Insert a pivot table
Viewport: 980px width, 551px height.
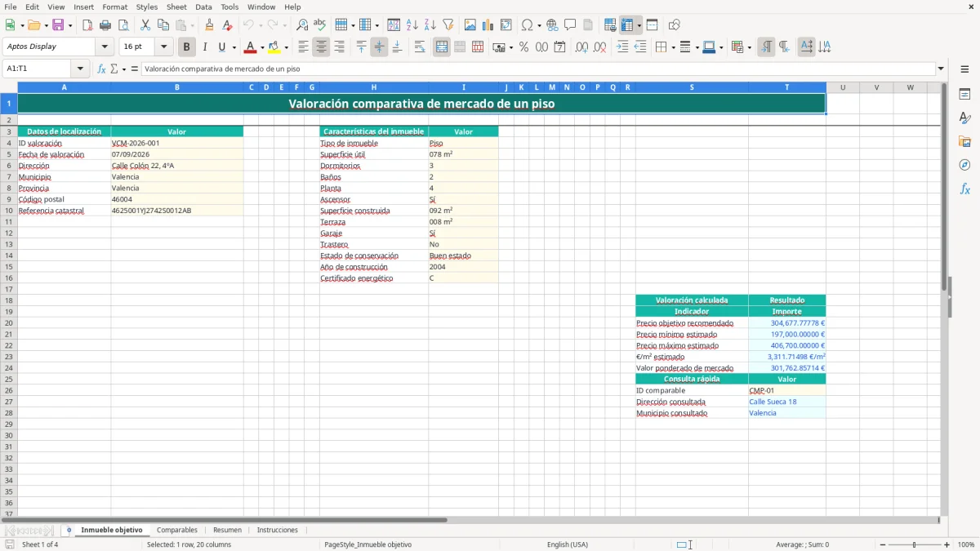506,25
